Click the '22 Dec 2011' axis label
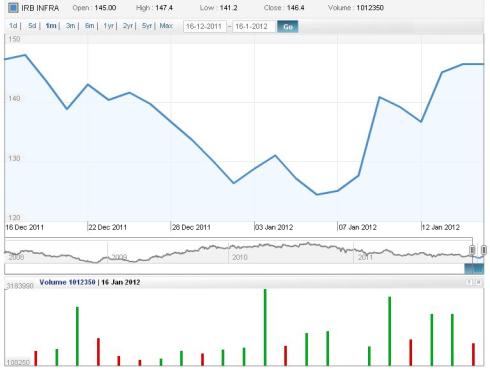This screenshot has height=372, width=490. (x=107, y=227)
